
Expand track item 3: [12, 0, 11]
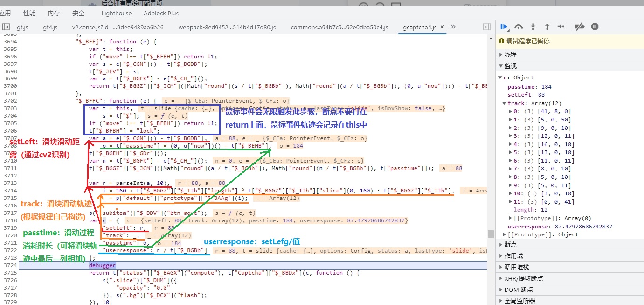pos(510,136)
